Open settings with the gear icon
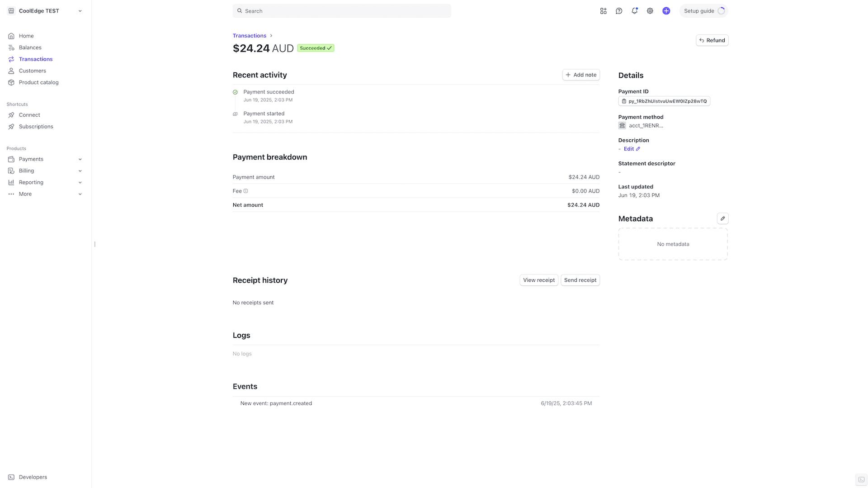This screenshot has width=868, height=488. point(650,10)
